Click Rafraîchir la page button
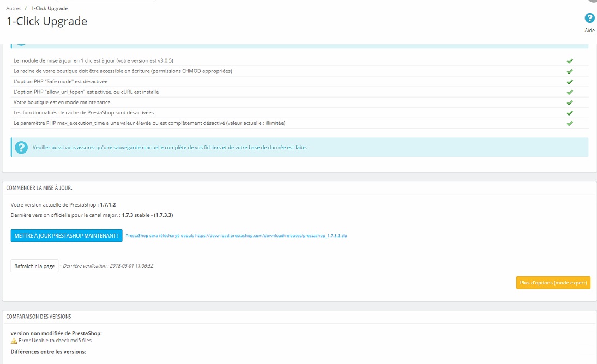Viewport: 597px width, 364px height. coord(34,266)
